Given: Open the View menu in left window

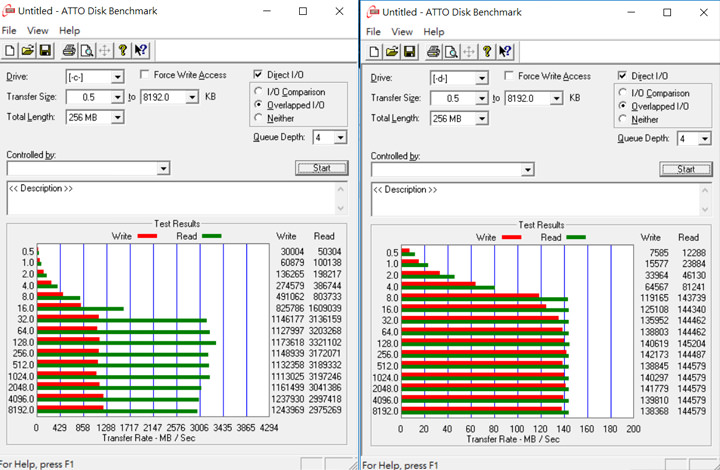Looking at the screenshot, I should [37, 31].
